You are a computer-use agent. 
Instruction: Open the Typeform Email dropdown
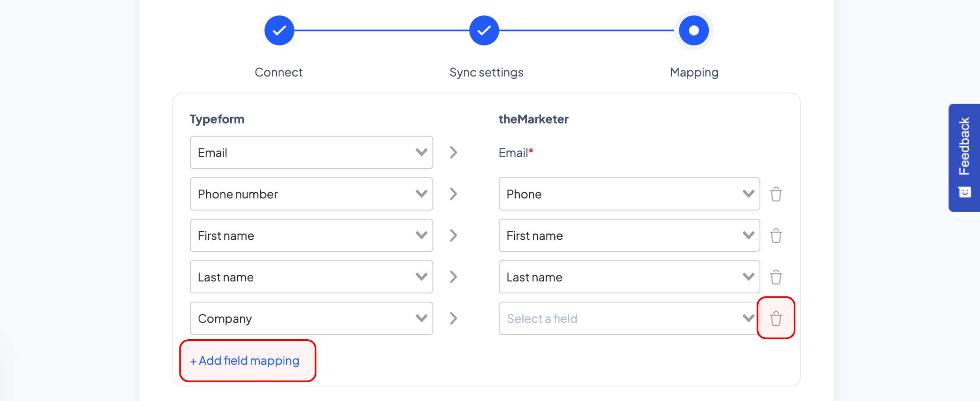tap(311, 152)
